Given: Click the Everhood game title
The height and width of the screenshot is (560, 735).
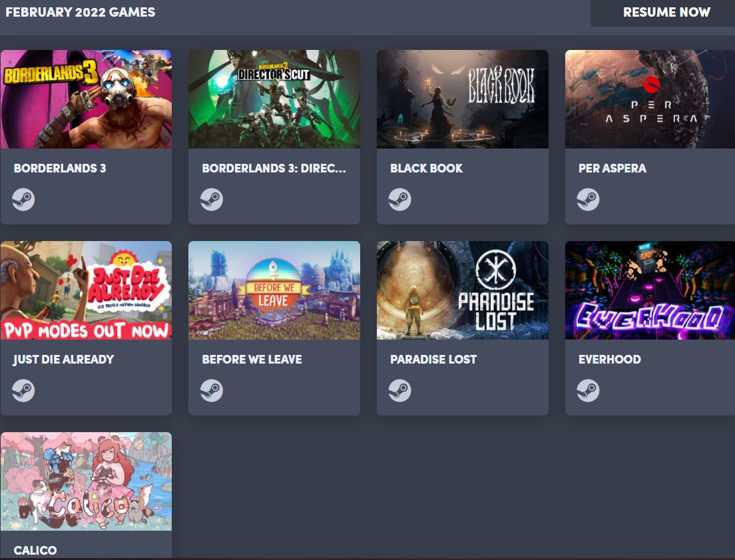Looking at the screenshot, I should (x=609, y=360).
